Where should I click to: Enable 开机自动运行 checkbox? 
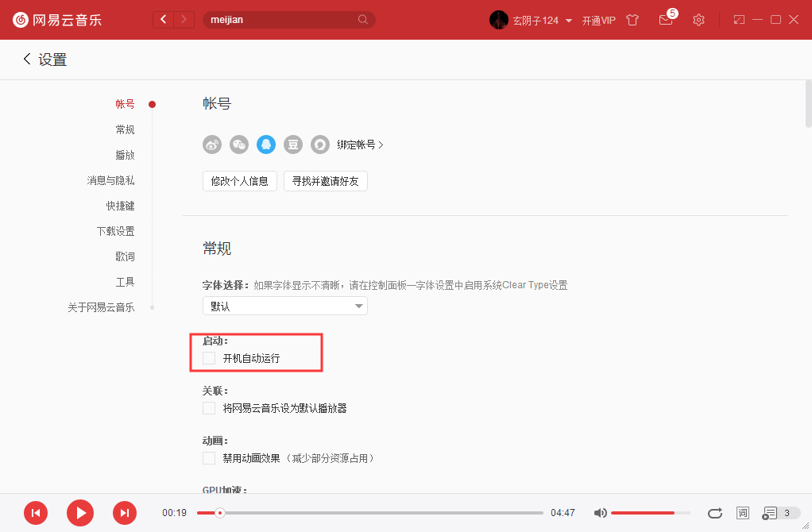[x=208, y=358]
